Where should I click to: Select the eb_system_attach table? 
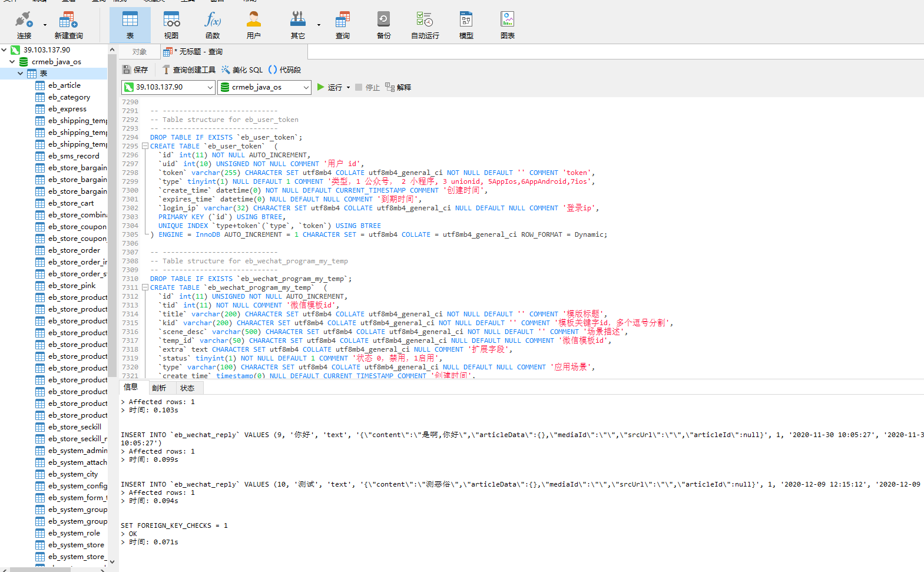coord(78,462)
